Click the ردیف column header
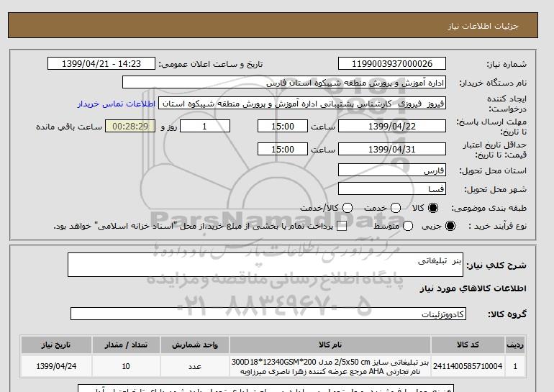The width and height of the screenshot is (554, 392). coord(515,345)
